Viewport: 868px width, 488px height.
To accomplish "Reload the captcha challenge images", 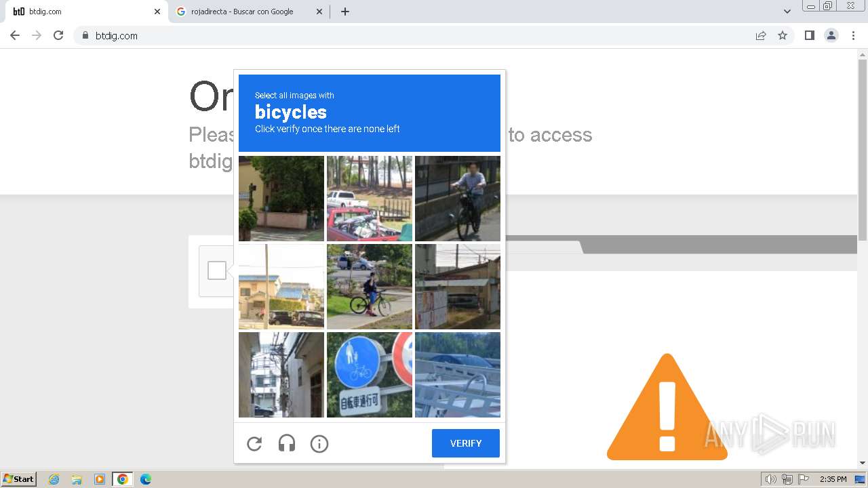I will pyautogui.click(x=254, y=444).
